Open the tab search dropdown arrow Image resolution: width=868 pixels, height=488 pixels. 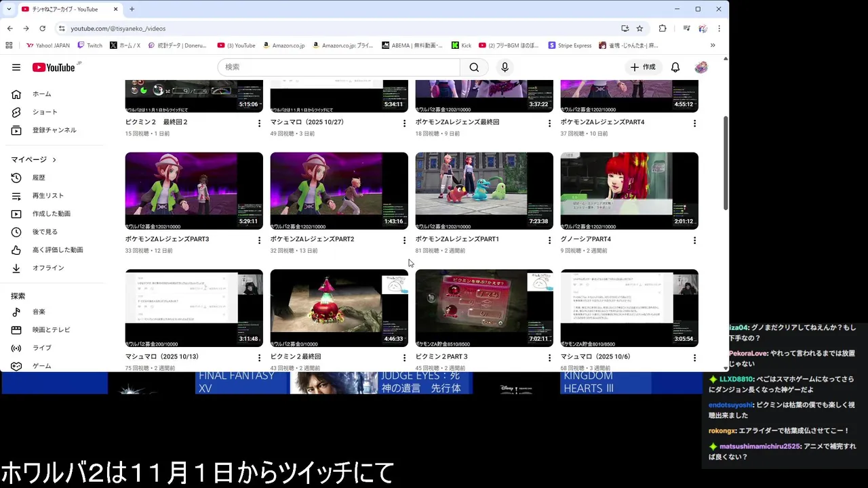point(8,9)
